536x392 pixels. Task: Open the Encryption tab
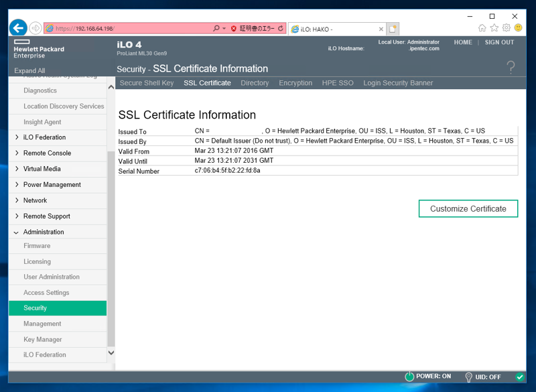295,83
